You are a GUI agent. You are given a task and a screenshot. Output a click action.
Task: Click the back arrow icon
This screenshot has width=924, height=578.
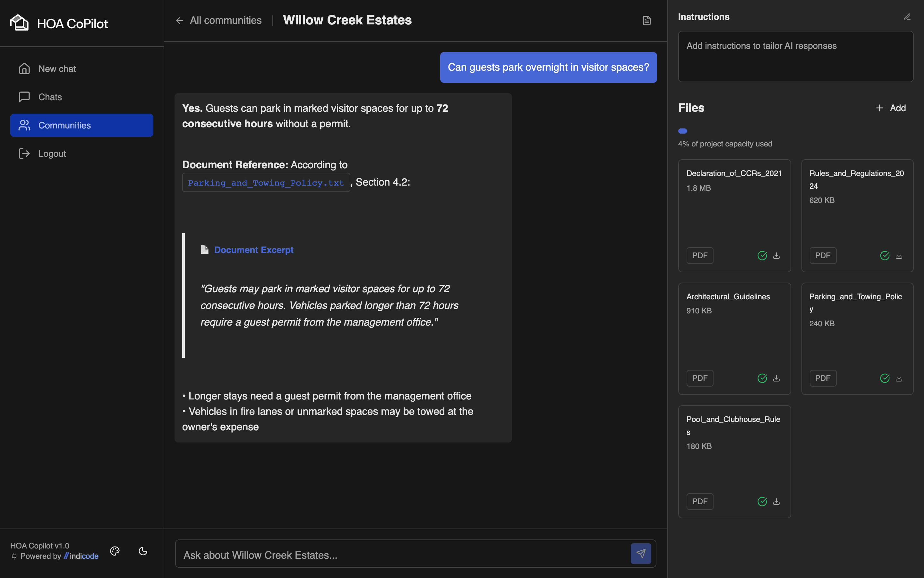click(179, 20)
